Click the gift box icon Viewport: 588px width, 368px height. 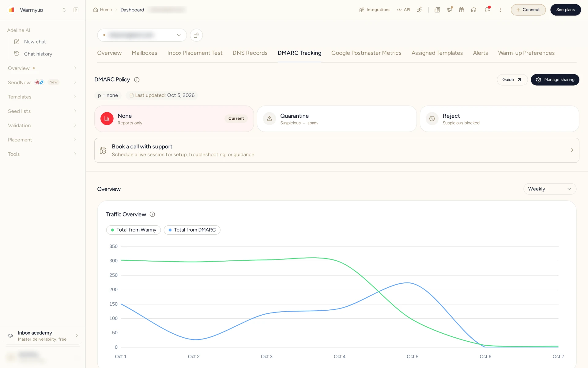[462, 10]
